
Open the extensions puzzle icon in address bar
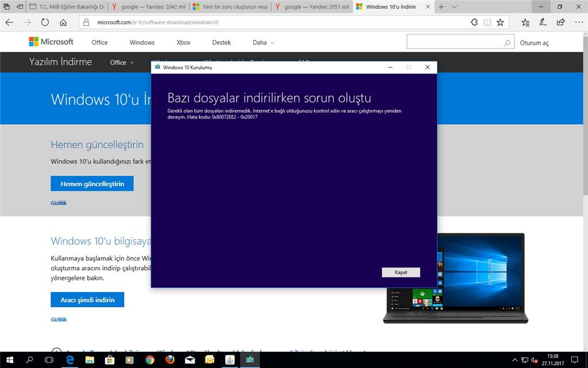coord(474,22)
